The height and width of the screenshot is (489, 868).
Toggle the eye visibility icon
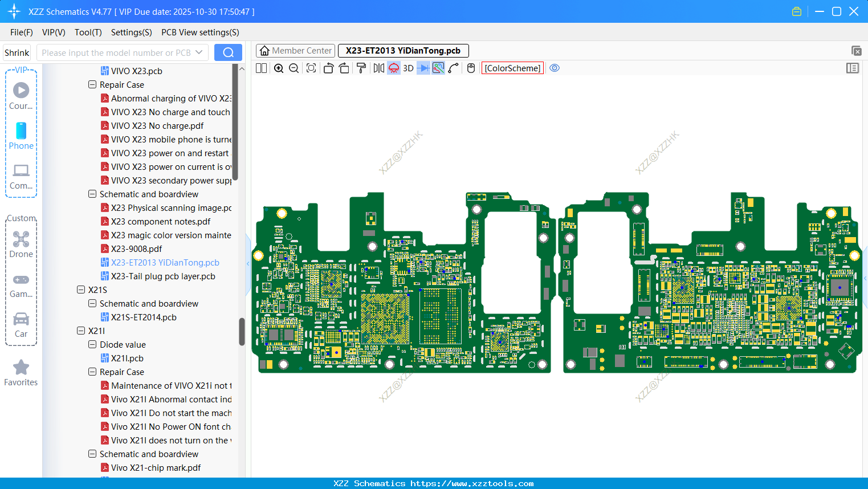point(555,68)
